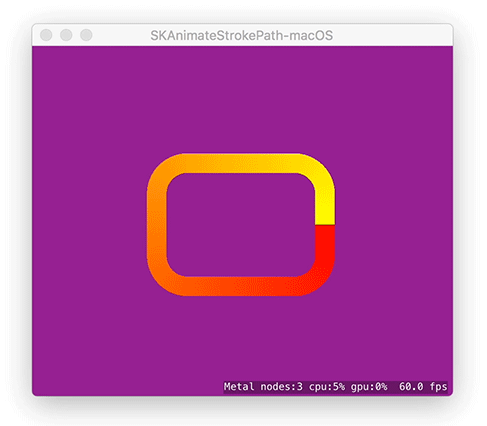Click the "cpu:5%" debug readout
Screen dimensions: 487x426
coord(327,387)
